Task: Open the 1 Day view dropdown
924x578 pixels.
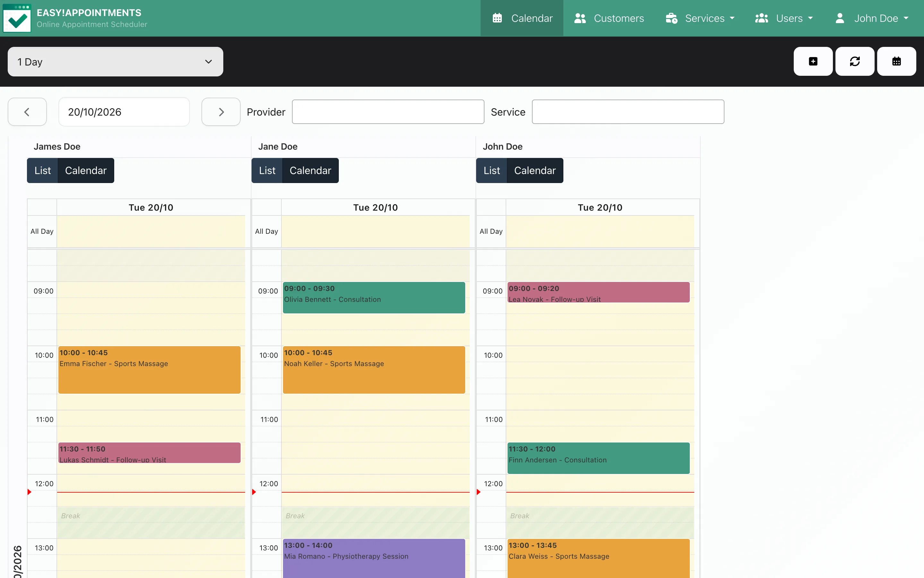Action: tap(115, 62)
